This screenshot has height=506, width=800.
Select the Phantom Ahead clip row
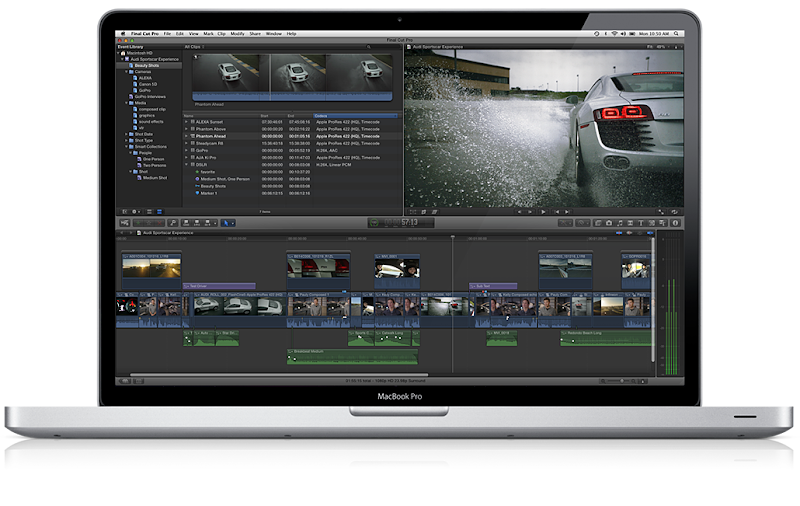pyautogui.click(x=290, y=136)
